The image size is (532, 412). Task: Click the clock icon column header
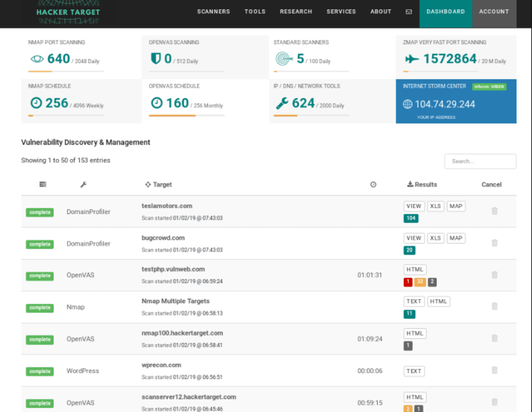[x=373, y=184]
